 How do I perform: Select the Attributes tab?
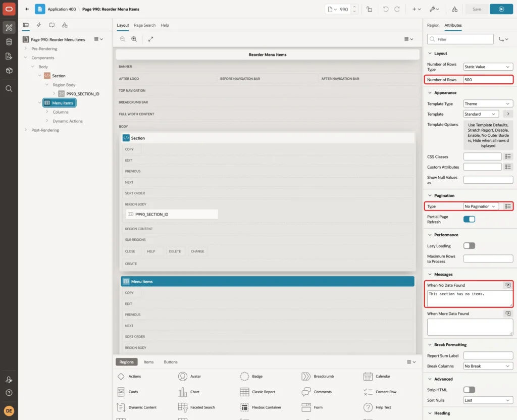tap(453, 25)
